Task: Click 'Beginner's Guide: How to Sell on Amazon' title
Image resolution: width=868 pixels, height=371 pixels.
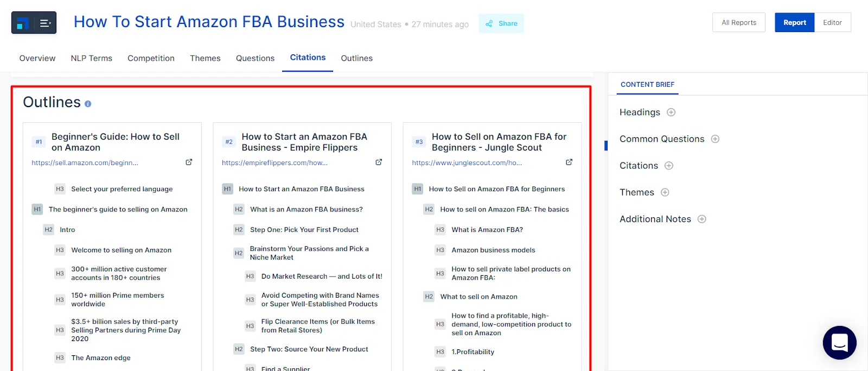Action: pos(116,142)
